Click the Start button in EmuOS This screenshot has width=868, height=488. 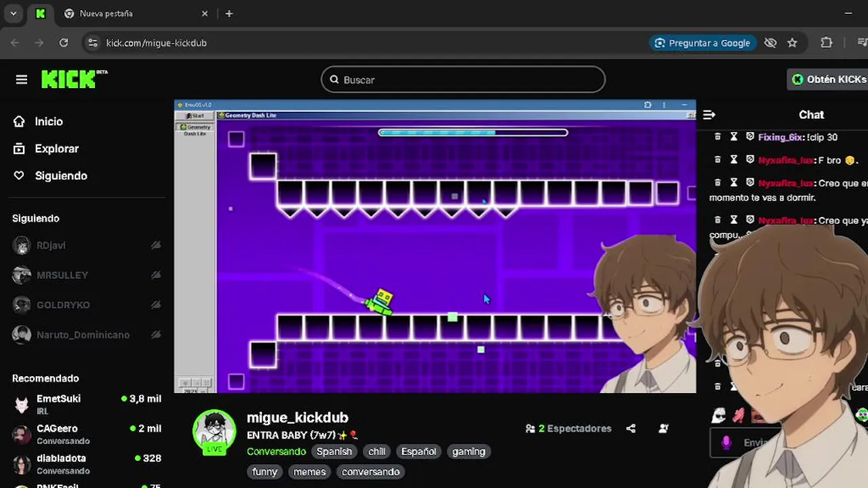pyautogui.click(x=195, y=116)
